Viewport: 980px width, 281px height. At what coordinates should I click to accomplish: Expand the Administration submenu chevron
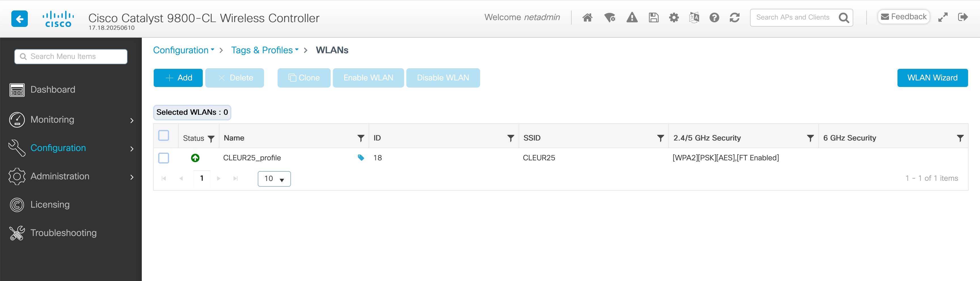132,177
